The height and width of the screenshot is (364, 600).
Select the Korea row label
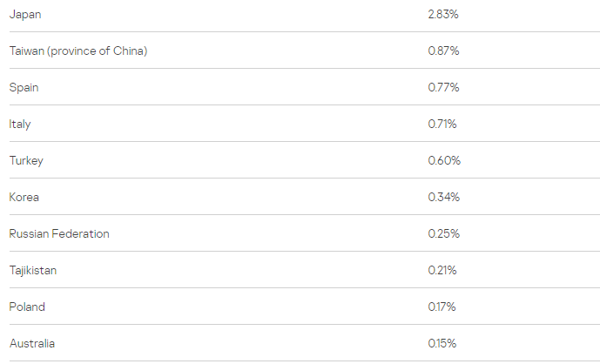24,197
